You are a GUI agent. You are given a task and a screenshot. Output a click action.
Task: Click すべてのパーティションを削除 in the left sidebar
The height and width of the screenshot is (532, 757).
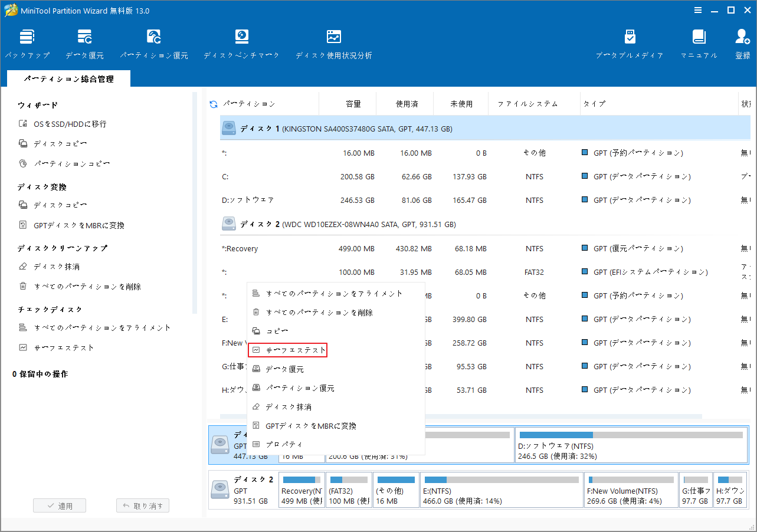[87, 287]
